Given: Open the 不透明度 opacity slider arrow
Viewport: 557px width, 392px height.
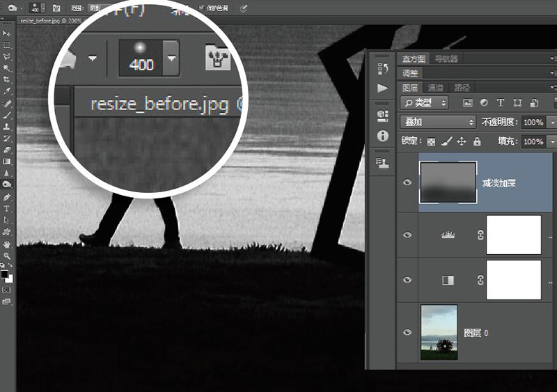Looking at the screenshot, I should point(552,122).
